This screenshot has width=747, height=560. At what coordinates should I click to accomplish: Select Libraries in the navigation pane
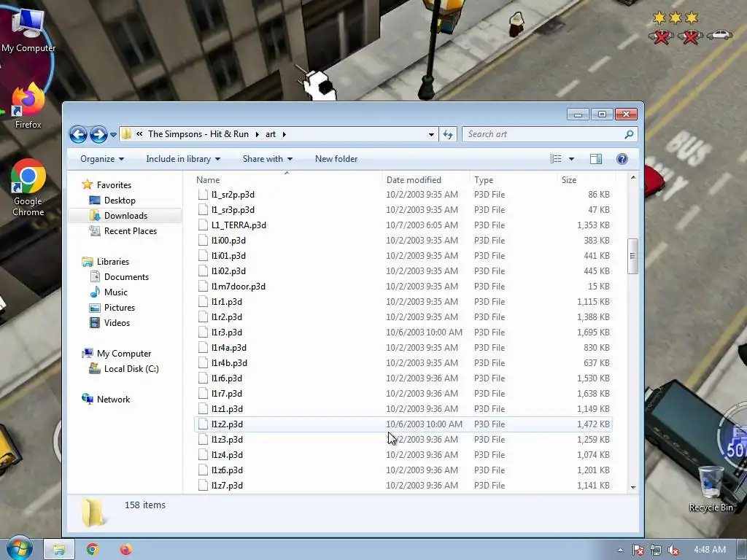tap(113, 262)
